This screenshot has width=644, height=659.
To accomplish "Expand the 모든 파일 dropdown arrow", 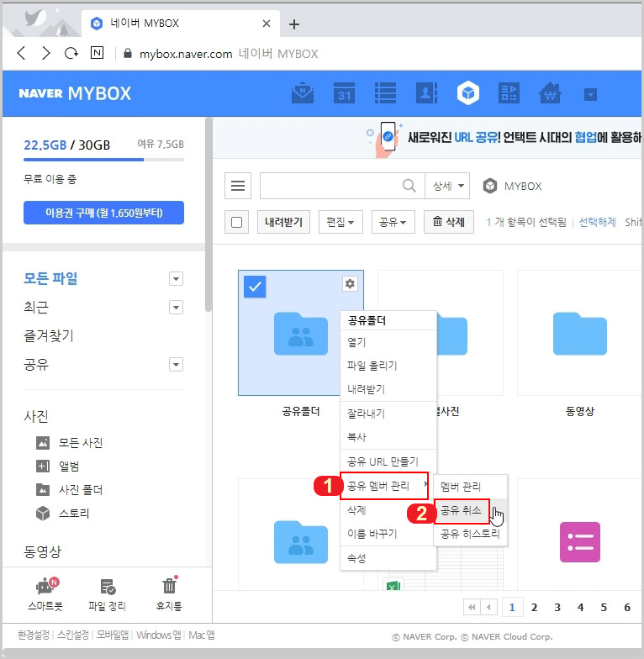I will 176,279.
